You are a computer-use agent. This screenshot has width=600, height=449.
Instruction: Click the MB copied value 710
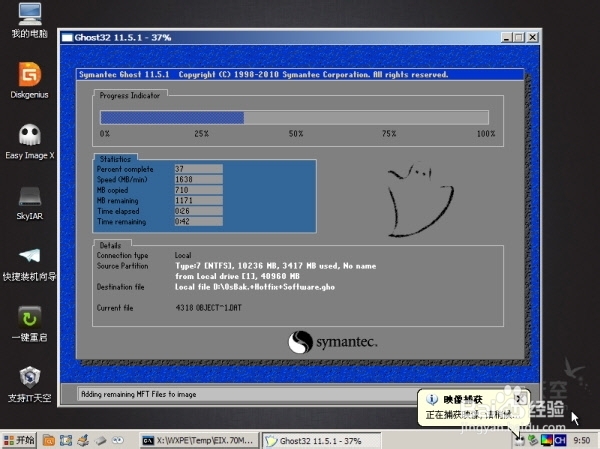coord(199,190)
